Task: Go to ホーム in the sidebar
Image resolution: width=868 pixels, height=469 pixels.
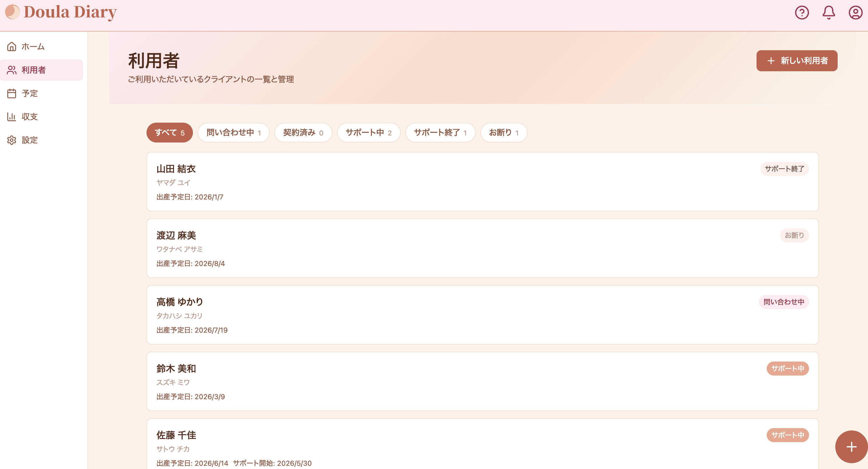Action: click(41, 46)
